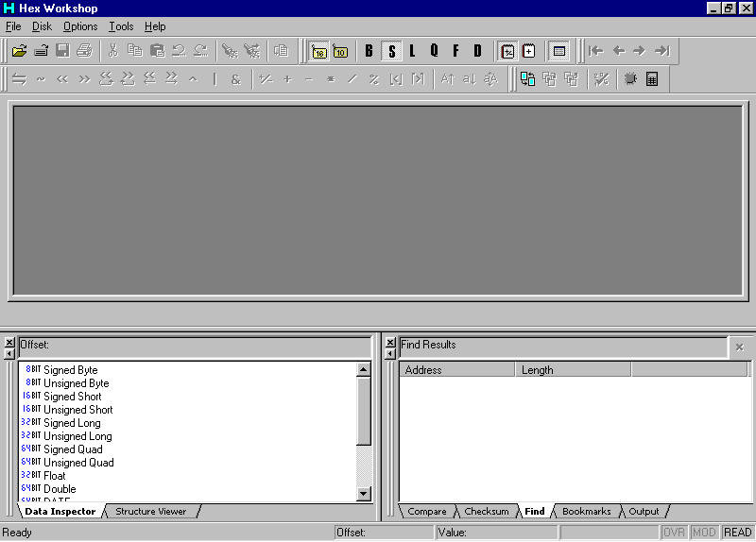Viewport: 756px width, 542px height.
Task: Toggle signed values notepad icon
Action: point(507,51)
